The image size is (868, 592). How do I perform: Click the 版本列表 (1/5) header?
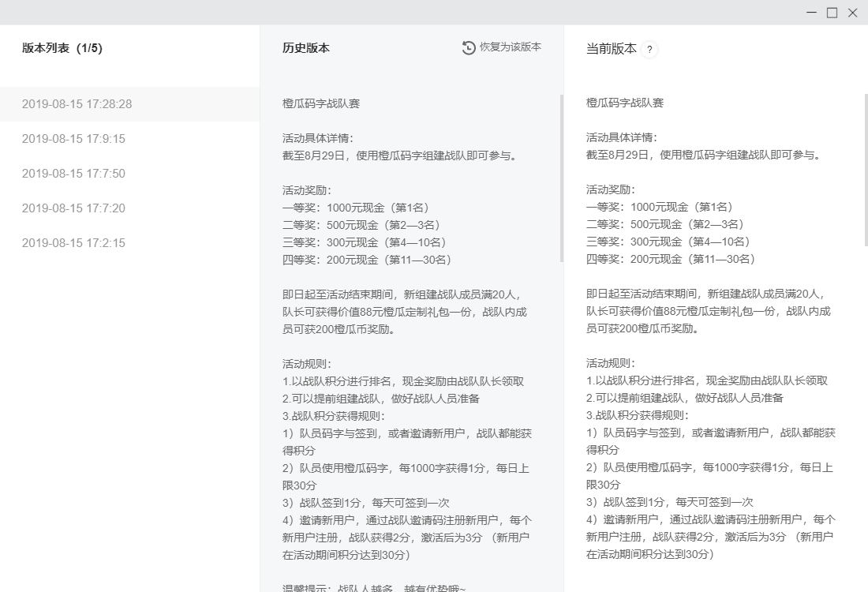62,47
